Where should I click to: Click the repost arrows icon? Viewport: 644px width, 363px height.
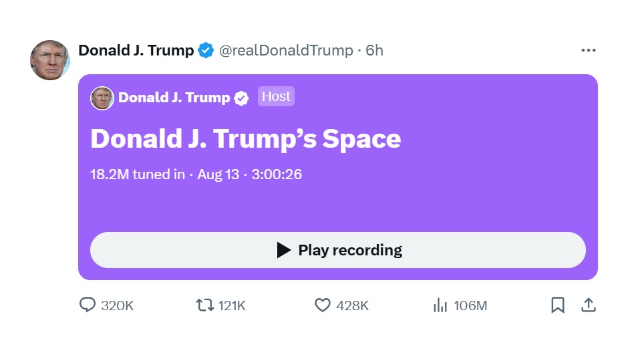point(204,306)
